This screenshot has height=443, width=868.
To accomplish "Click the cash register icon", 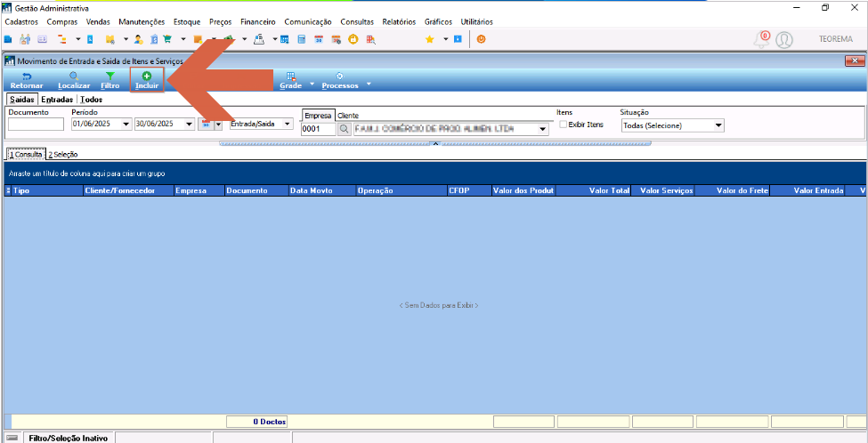I will pyautogui.click(x=258, y=39).
